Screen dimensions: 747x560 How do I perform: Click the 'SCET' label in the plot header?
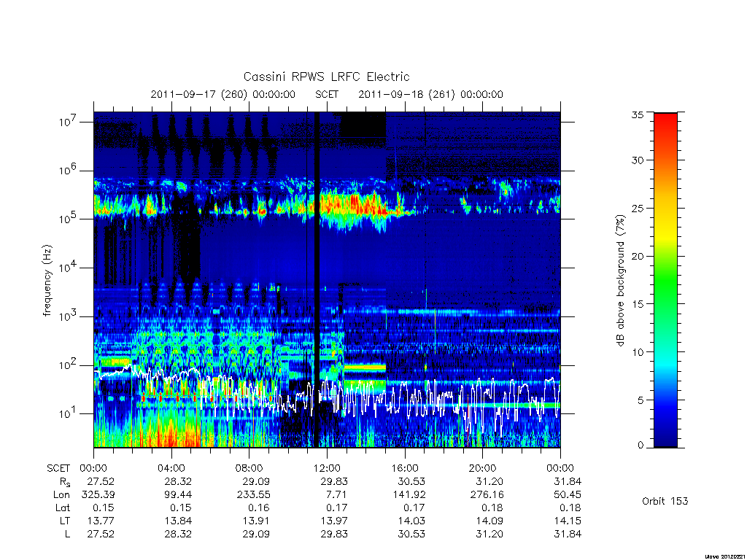click(327, 94)
